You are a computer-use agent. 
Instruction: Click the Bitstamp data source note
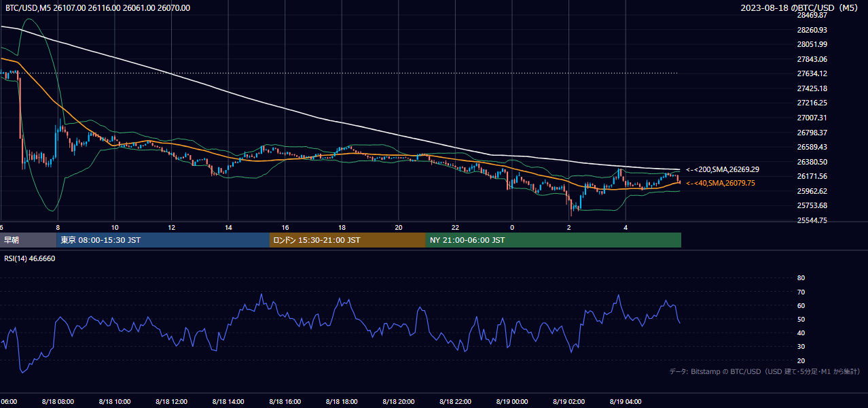[x=765, y=371]
